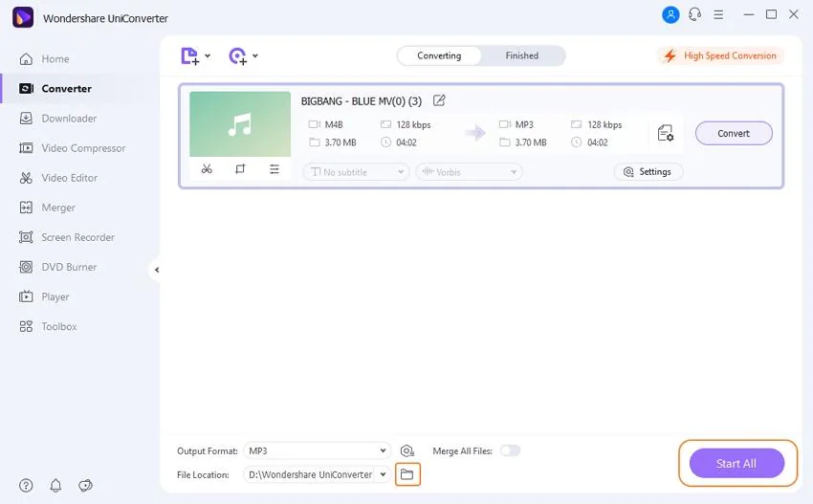Viewport: 813px width, 504px height.
Task: Enable High Speed Conversion
Action: (721, 55)
